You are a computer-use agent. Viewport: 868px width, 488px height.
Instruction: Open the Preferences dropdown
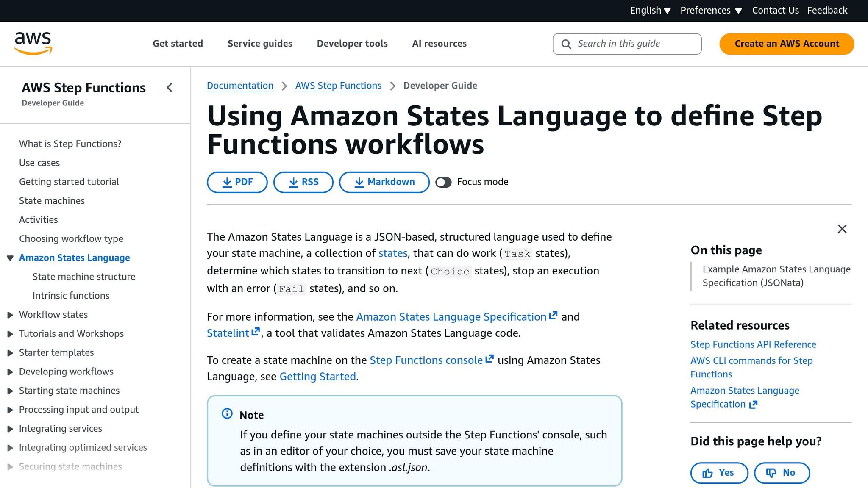click(711, 11)
